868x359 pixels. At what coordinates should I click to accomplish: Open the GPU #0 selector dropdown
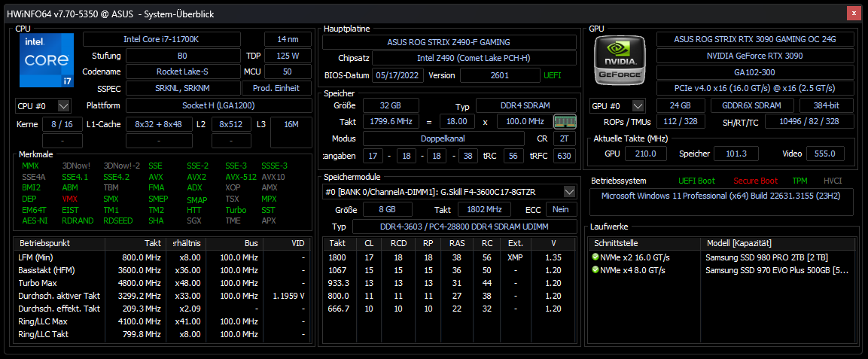638,105
